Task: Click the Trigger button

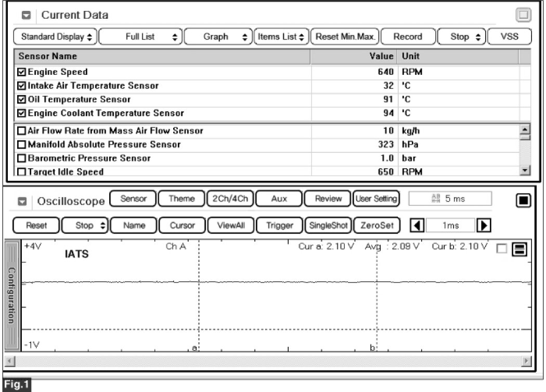Action: [280, 226]
